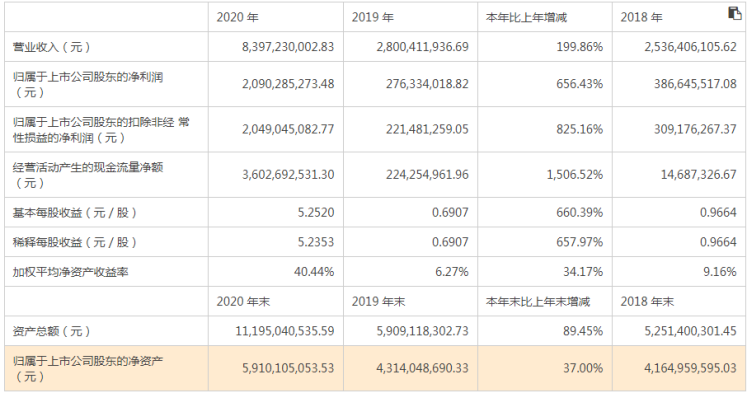Click the copy table icon at top right
747x393 pixels.
[x=735, y=13]
